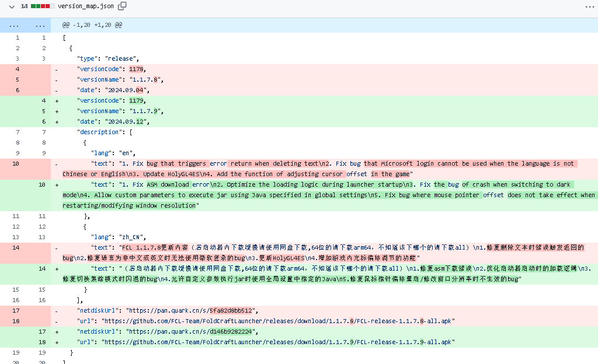Select new line number 14 for zh_CN text
The width and height of the screenshot is (598, 364).
42,268
